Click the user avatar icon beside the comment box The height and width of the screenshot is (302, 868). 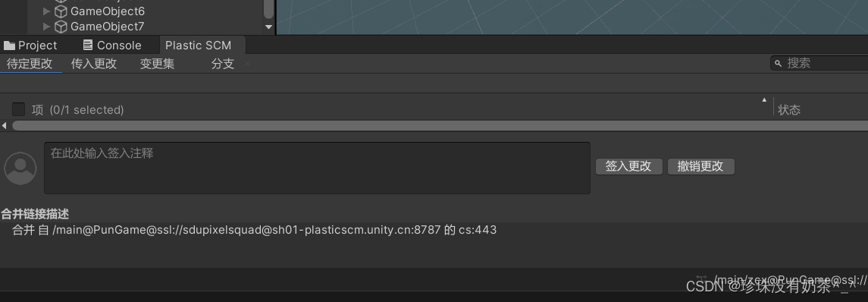20,168
